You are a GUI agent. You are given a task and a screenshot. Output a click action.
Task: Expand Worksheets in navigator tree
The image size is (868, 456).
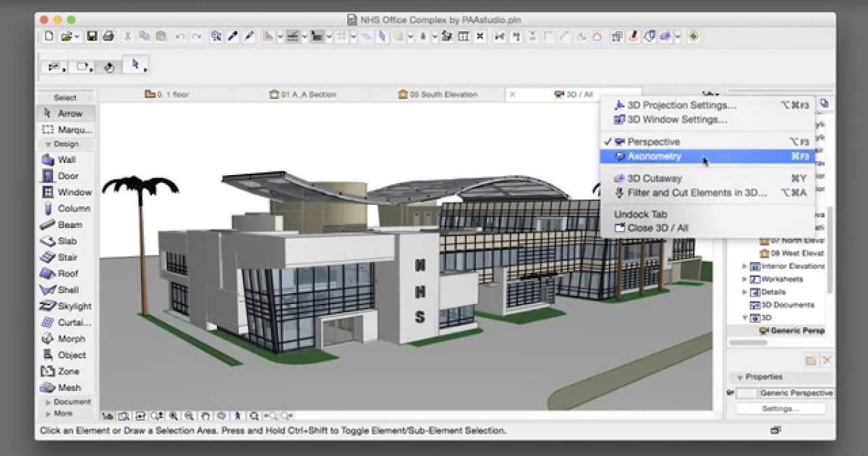[x=745, y=279]
